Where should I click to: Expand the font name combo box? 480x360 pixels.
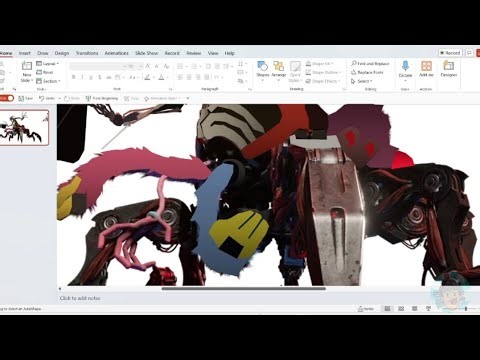click(124, 66)
